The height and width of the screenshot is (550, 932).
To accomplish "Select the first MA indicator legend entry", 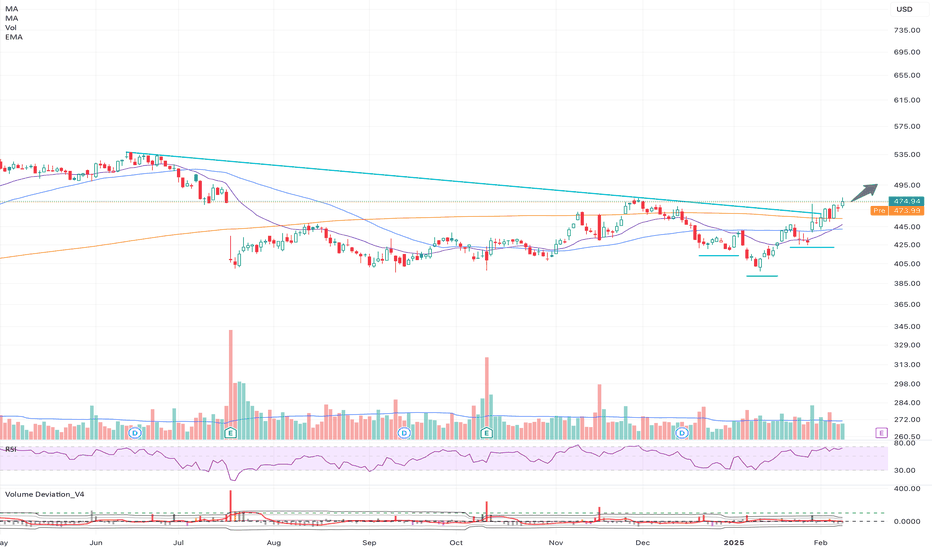I will tap(11, 9).
